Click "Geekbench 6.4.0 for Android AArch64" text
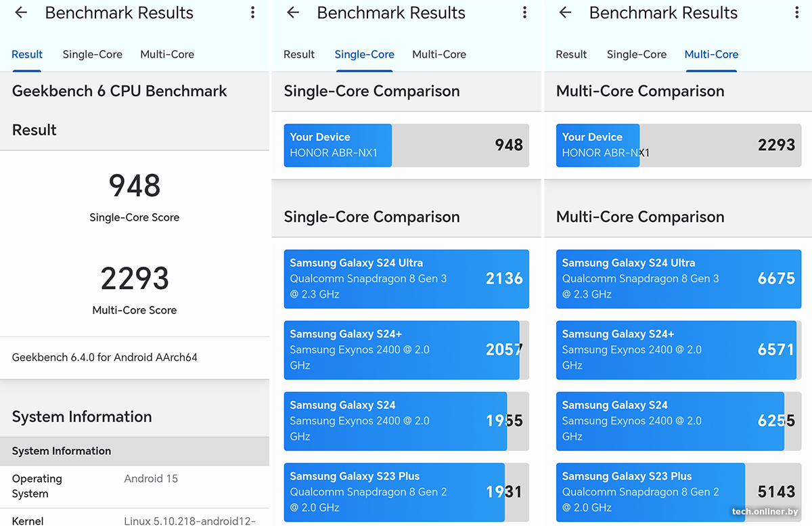Screen dimensions: 812x526 pos(105,357)
